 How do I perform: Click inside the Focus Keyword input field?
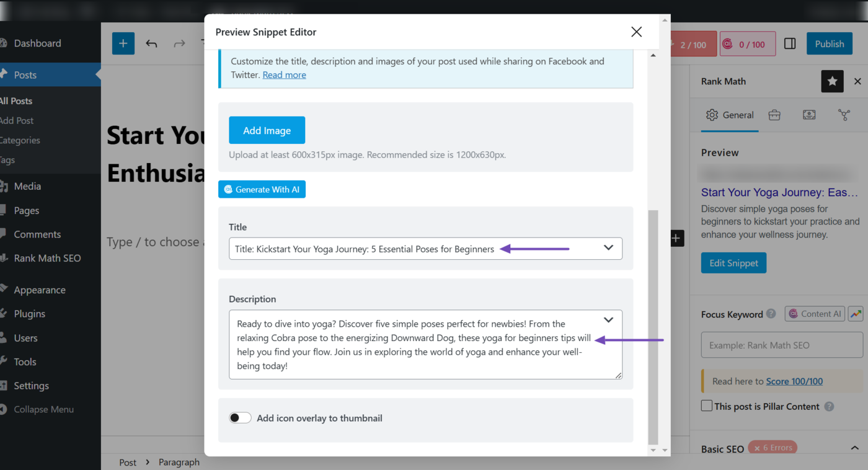[x=781, y=345]
